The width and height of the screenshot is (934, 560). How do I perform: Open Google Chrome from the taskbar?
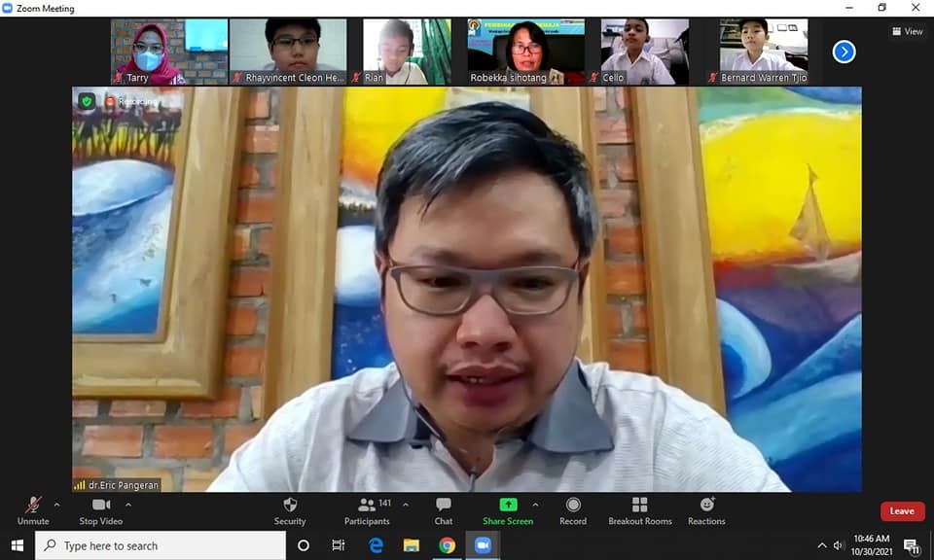coord(447,545)
